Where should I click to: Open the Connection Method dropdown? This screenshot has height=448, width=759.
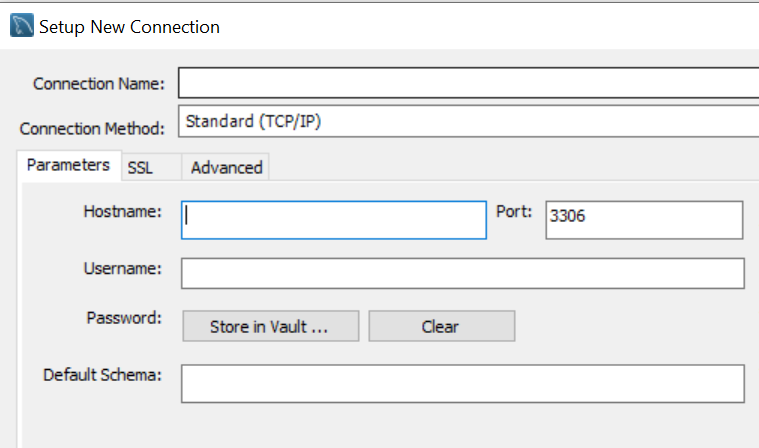click(x=468, y=122)
